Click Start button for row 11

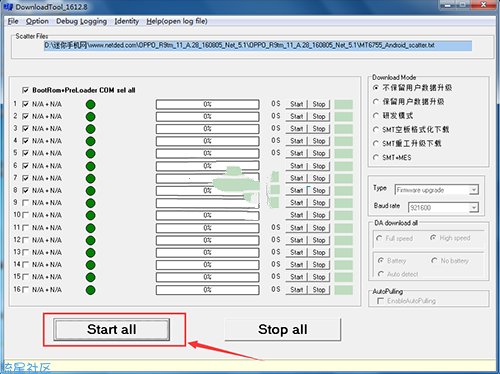click(296, 228)
